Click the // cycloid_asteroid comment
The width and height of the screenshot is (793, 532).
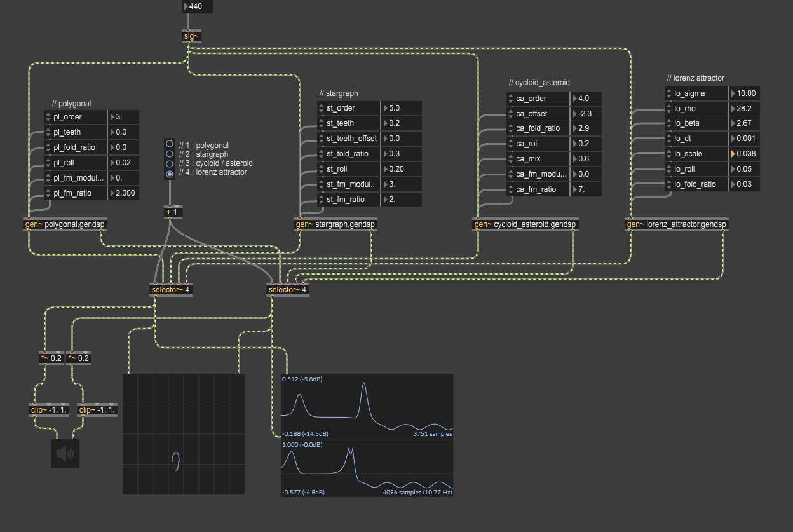click(539, 83)
